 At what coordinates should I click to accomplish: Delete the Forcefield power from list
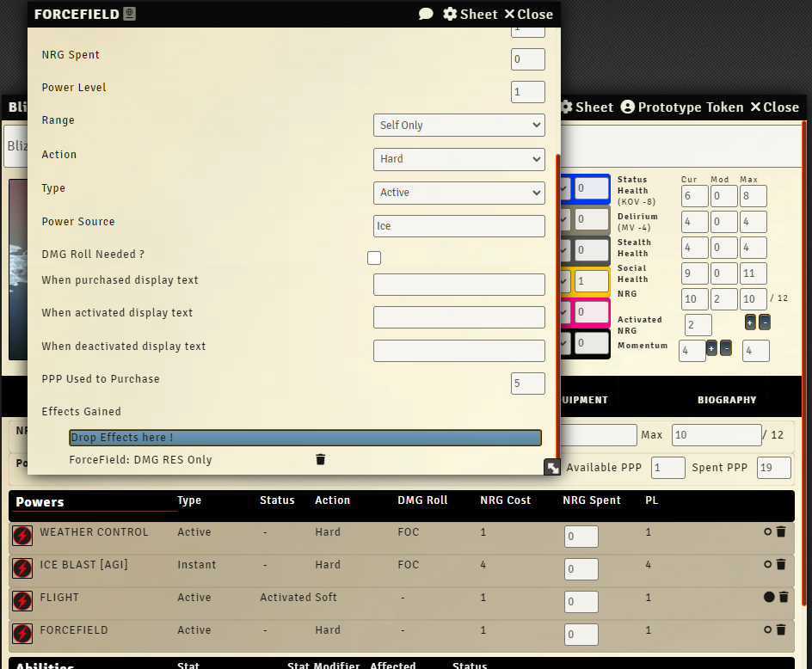pos(781,630)
